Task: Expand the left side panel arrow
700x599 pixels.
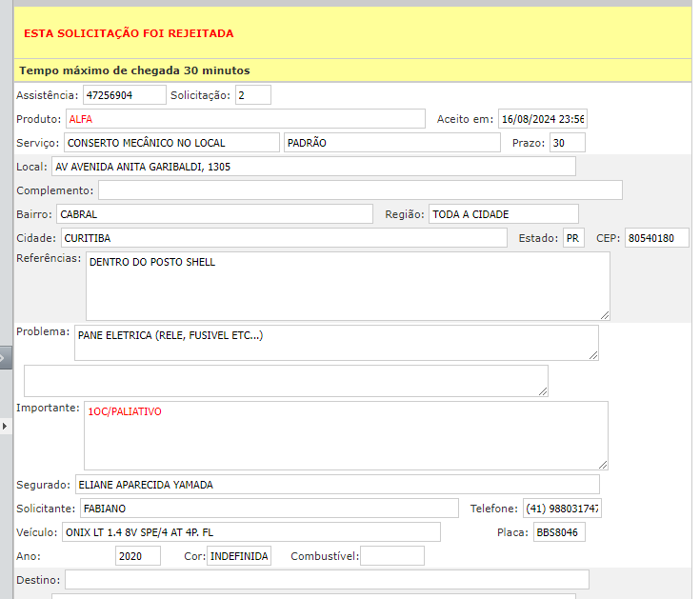Action: (x=4, y=426)
